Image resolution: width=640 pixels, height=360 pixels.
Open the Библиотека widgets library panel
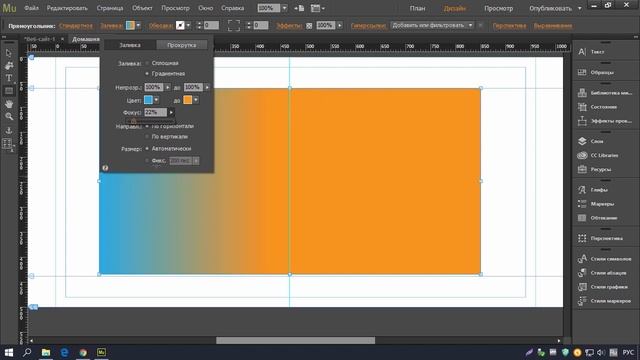tap(582, 93)
